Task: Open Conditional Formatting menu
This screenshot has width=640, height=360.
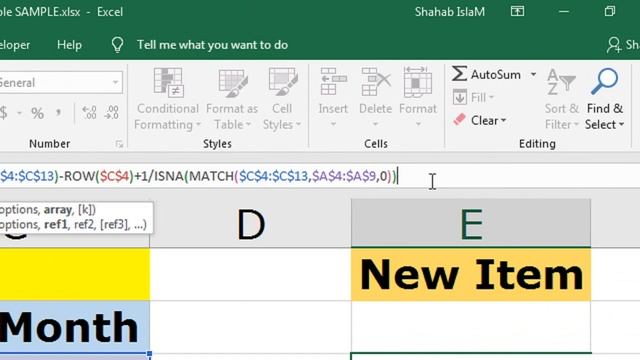Action: 167,99
